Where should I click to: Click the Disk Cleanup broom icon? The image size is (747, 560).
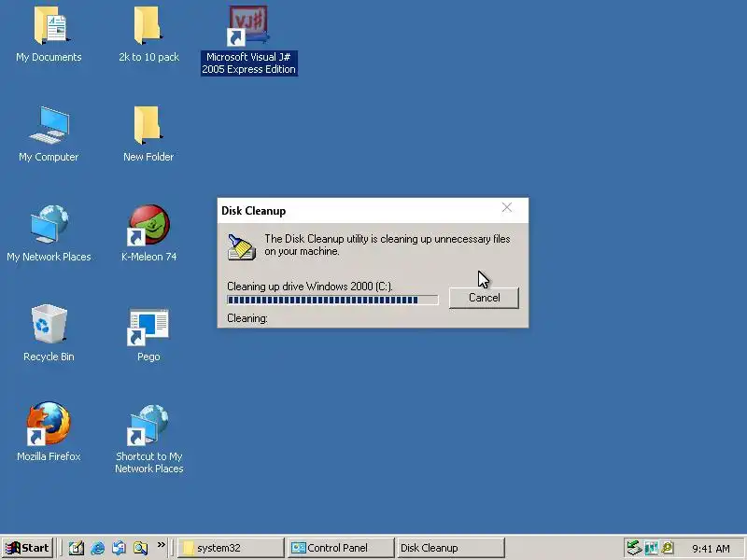[242, 247]
